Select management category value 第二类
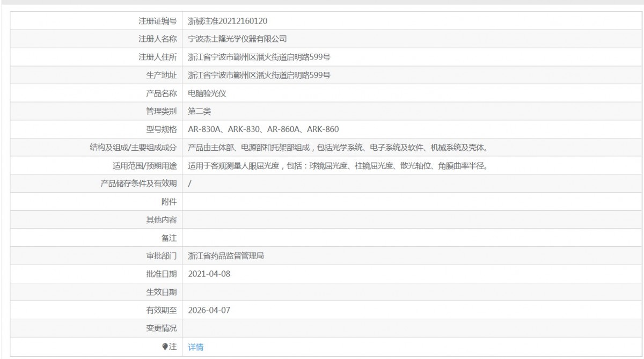644x359 pixels. (200, 111)
